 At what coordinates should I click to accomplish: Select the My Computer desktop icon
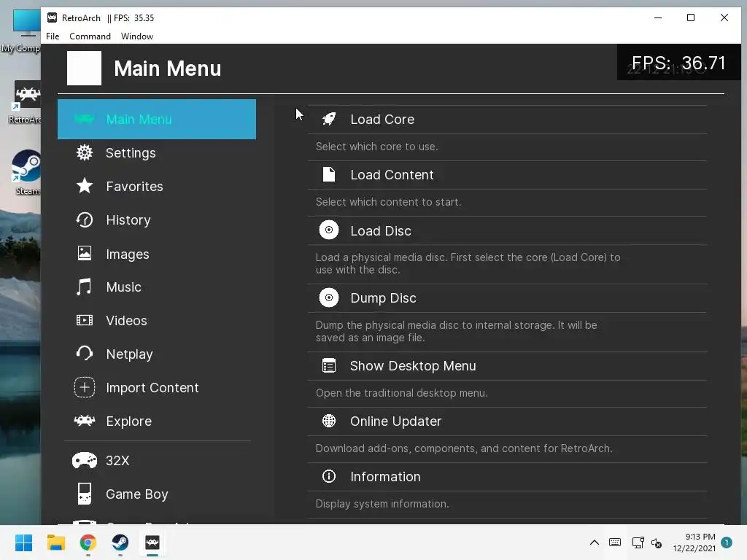21,31
